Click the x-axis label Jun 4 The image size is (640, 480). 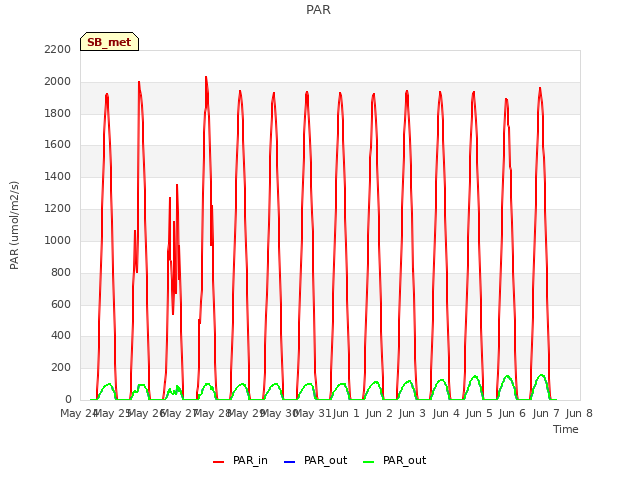(x=446, y=413)
